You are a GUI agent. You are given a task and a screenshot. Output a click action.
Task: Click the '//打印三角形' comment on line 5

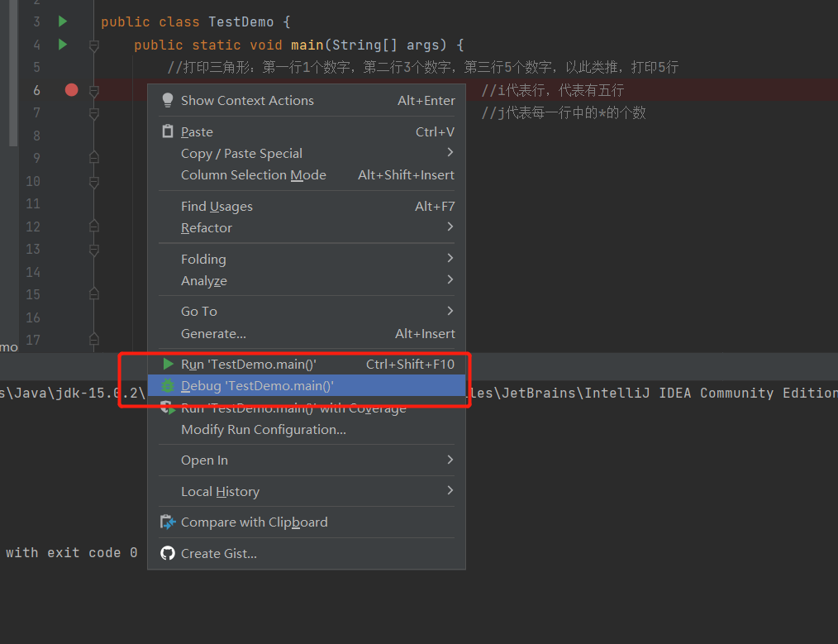pyautogui.click(x=423, y=67)
